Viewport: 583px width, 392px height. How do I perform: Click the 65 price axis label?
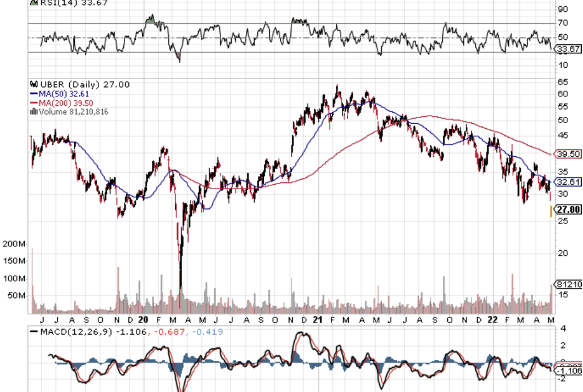[563, 82]
